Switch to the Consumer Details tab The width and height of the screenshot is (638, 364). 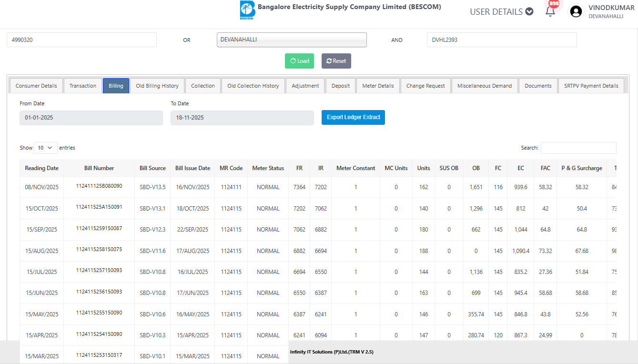[x=36, y=86]
